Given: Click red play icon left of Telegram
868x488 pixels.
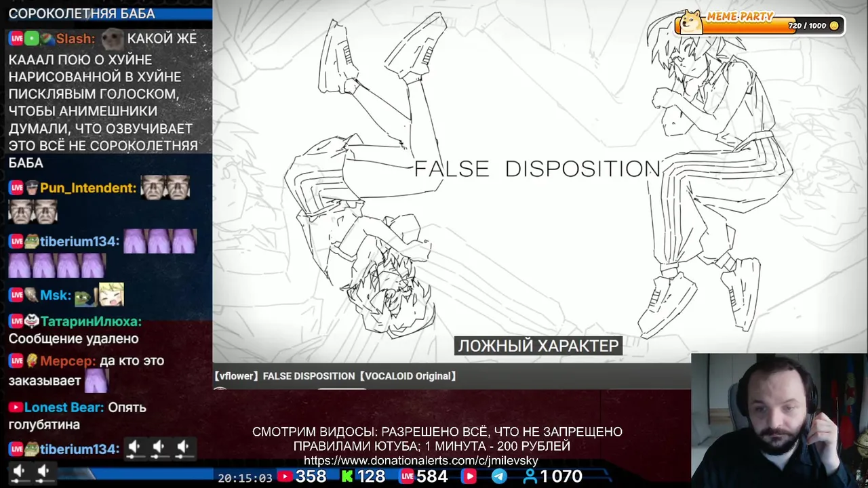Looking at the screenshot, I should coord(469,476).
